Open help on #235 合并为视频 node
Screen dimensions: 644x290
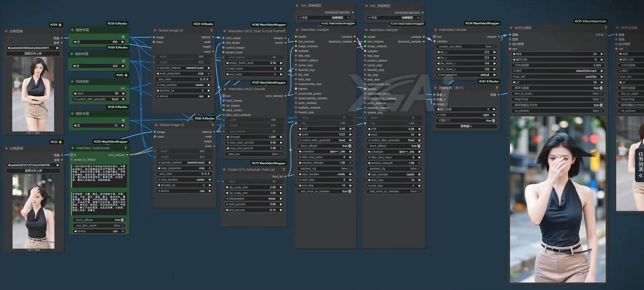tap(605, 28)
